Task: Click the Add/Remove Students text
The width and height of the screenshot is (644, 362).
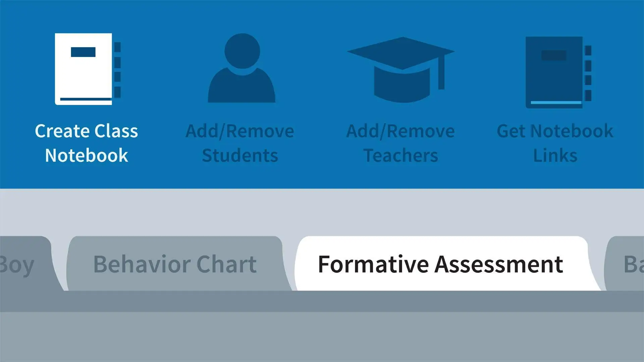Action: [240, 143]
